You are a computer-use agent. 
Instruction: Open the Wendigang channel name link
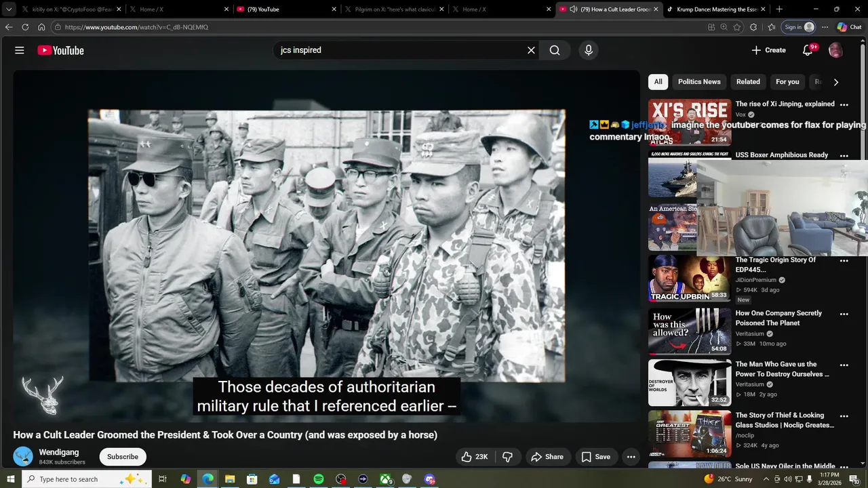pos(59,452)
